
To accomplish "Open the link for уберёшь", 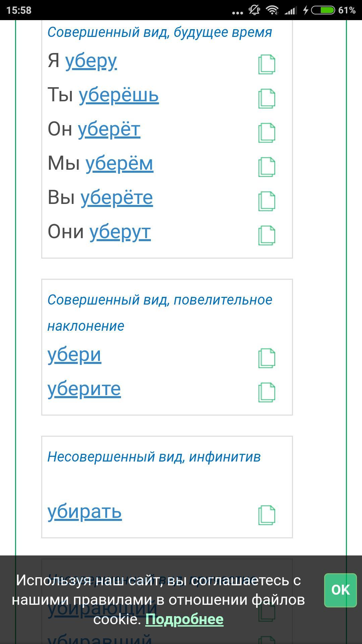I will click(x=119, y=95).
